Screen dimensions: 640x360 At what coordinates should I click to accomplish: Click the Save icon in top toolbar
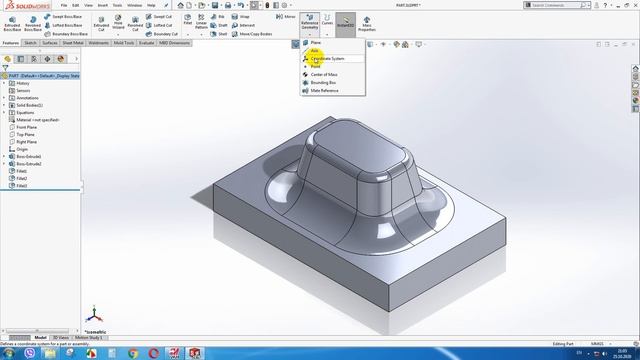click(x=215, y=5)
